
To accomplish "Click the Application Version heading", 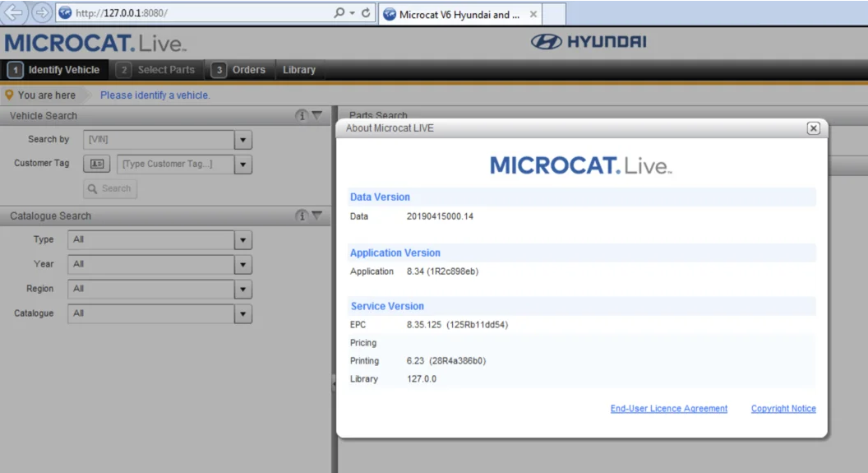I will (395, 253).
